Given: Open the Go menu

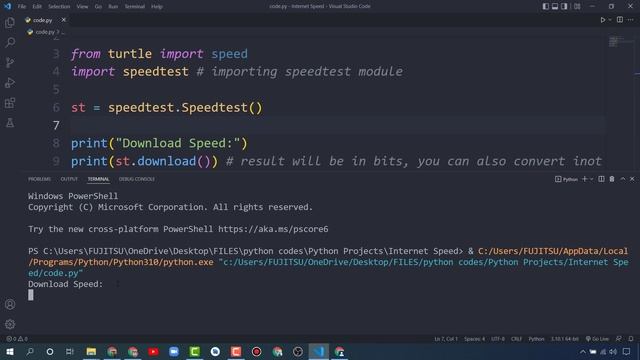Looking at the screenshot, I should pyautogui.click(x=98, y=7).
